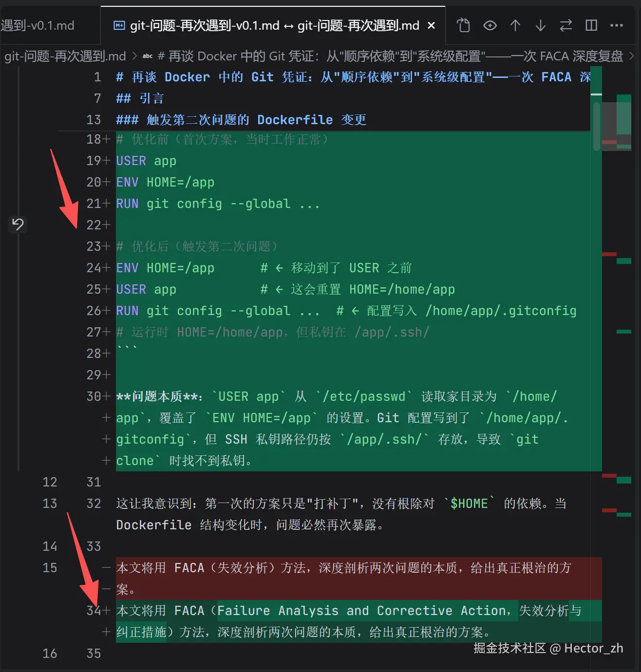Viewport: 641px width, 672px height.
Task: Expand breadcrumb chevron after the file name
Action: 134,56
